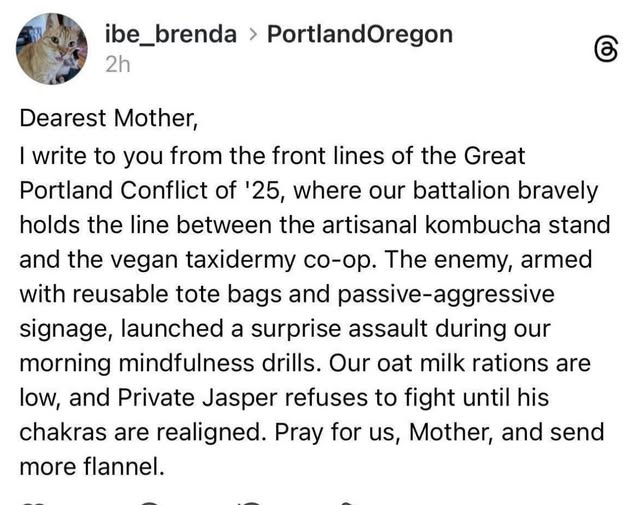Click the 2h post timestamp
This screenshot has width=640, height=505.
coord(117,64)
